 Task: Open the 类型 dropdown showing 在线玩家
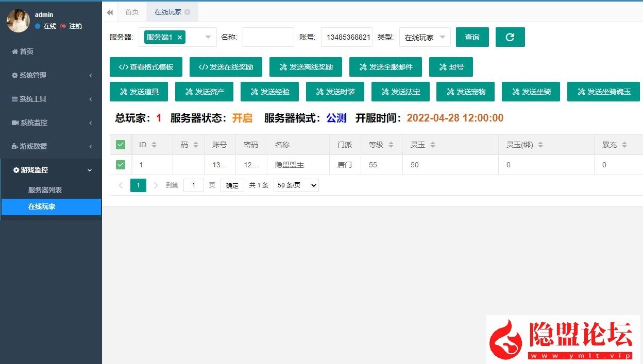(425, 37)
